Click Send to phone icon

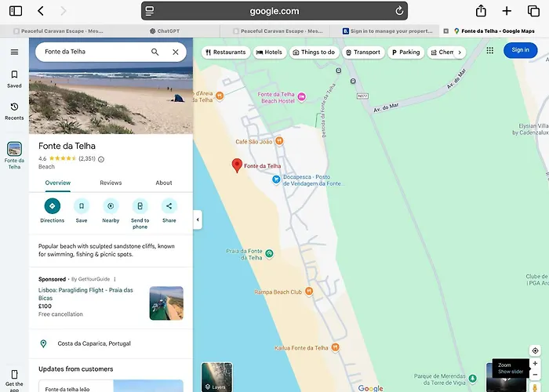(x=140, y=206)
